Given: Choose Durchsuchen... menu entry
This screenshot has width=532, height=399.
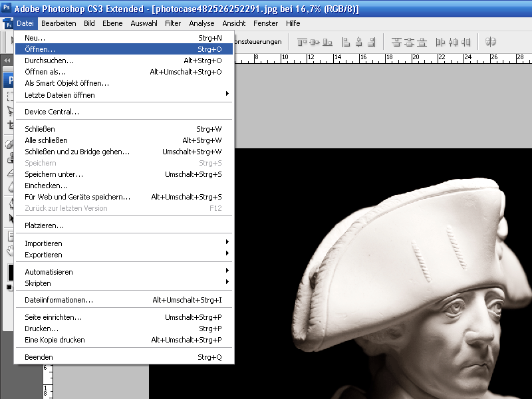Looking at the screenshot, I should click(124, 61).
